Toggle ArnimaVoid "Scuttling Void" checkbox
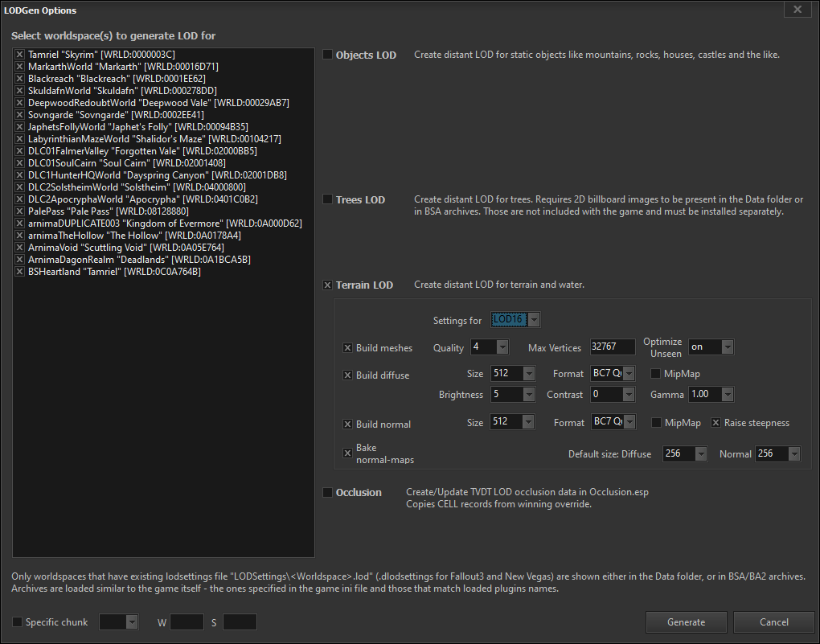This screenshot has width=820, height=644. [x=19, y=248]
